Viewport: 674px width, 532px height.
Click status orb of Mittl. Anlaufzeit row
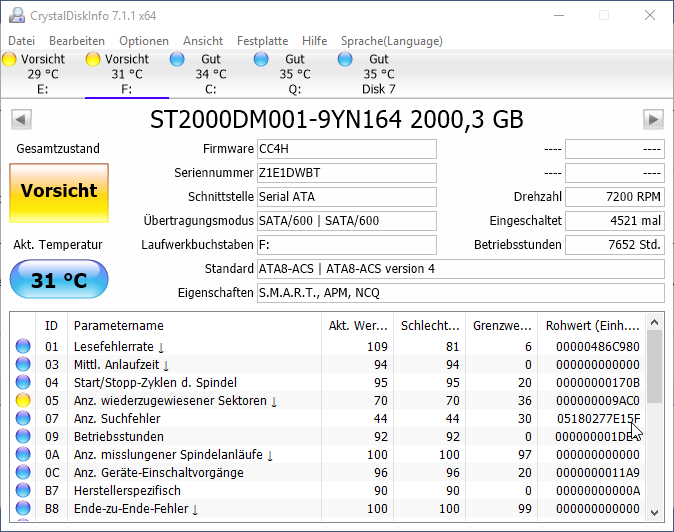pos(23,364)
